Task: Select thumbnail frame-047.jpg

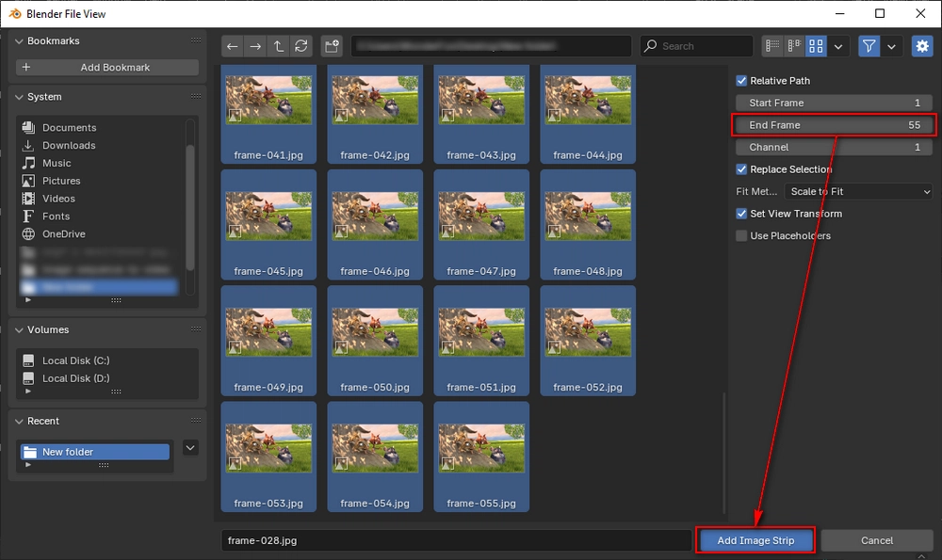Action: tap(481, 225)
